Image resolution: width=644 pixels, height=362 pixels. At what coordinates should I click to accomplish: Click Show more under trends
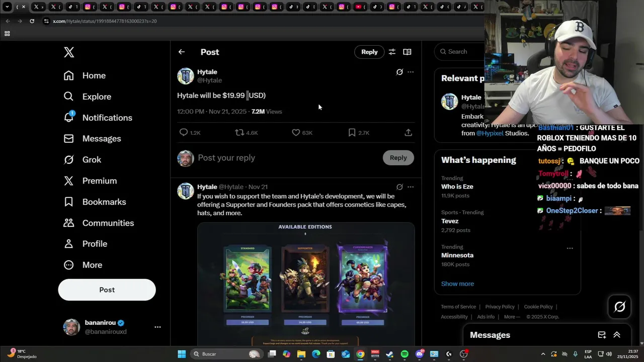[x=457, y=284]
